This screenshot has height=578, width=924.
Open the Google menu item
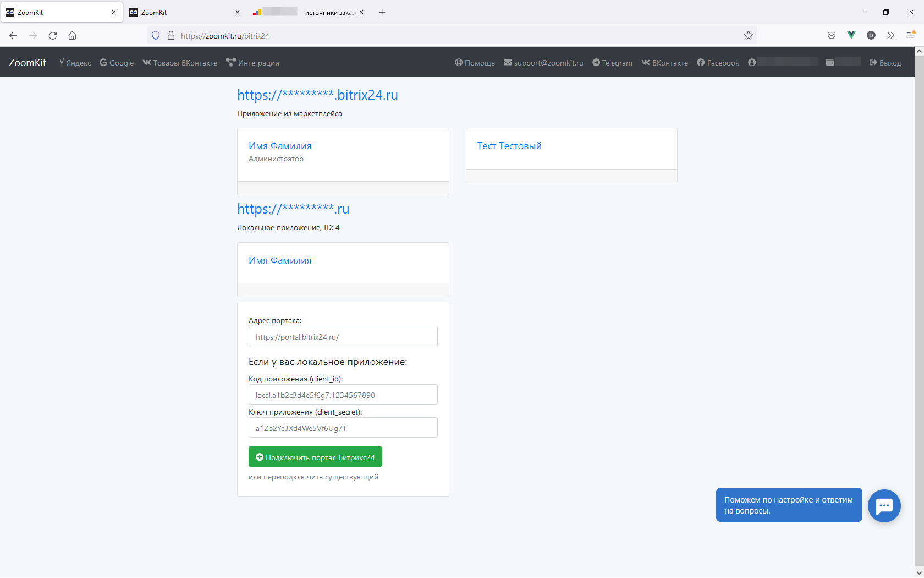pyautogui.click(x=117, y=63)
